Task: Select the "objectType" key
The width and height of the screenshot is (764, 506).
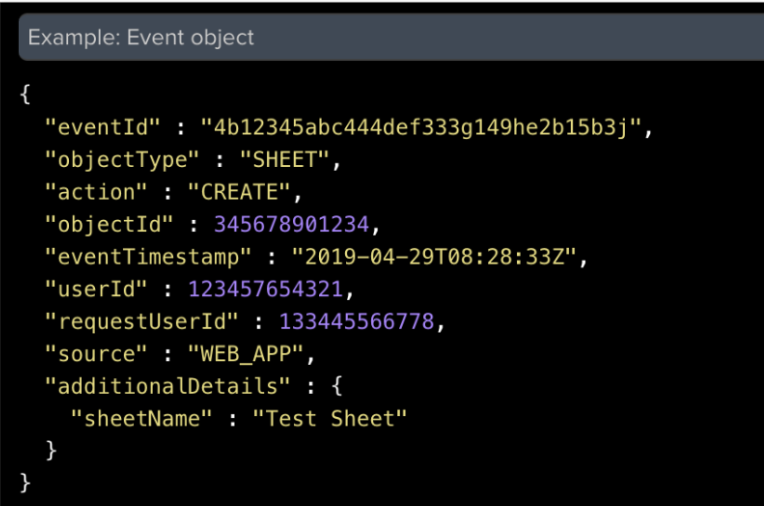Action: [x=122, y=160]
